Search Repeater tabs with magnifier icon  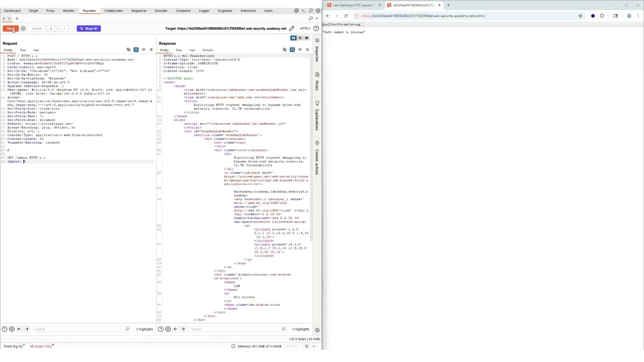click(311, 19)
